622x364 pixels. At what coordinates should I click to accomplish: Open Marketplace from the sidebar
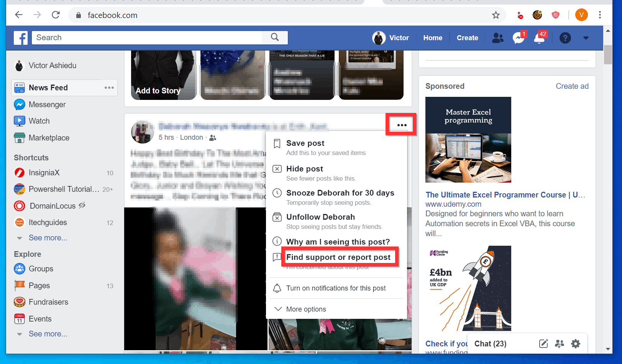click(49, 138)
